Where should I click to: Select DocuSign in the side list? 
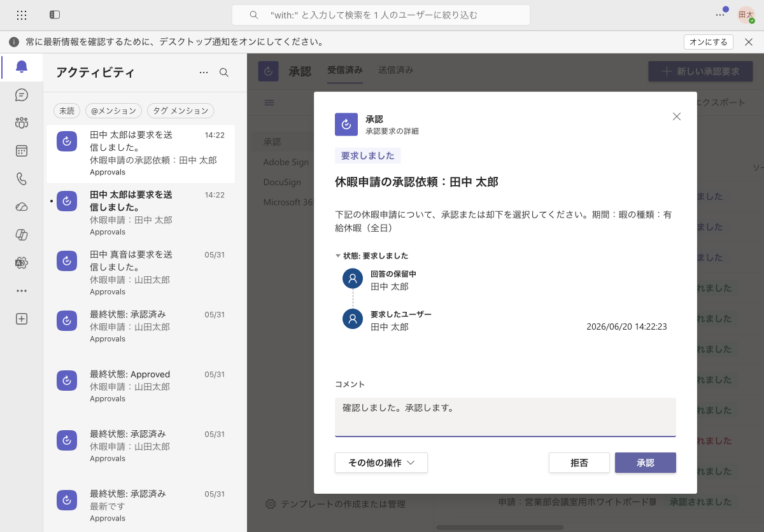pos(282,182)
